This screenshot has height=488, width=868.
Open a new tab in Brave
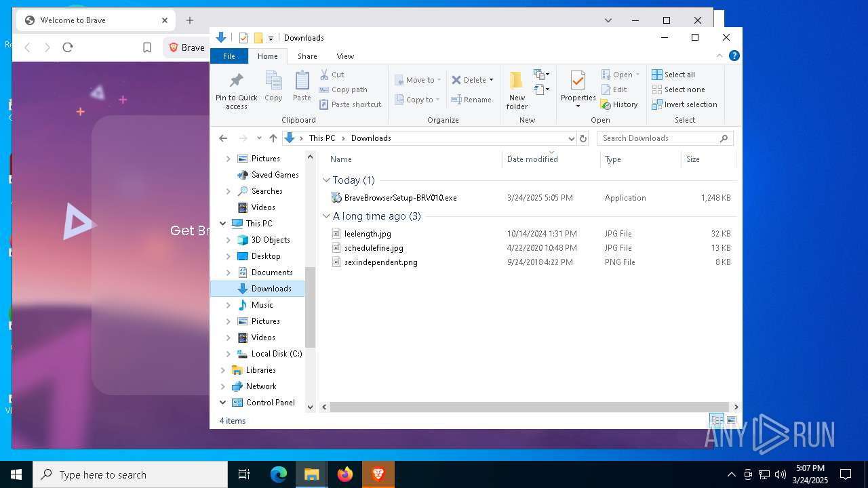(x=190, y=20)
